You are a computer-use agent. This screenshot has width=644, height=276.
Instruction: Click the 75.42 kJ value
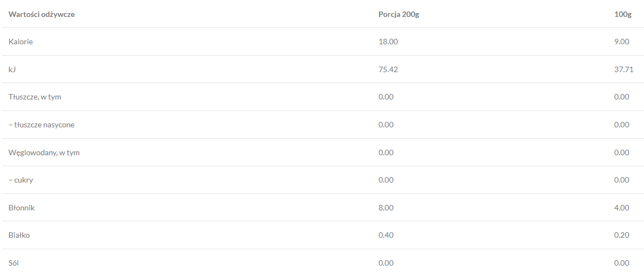click(388, 69)
